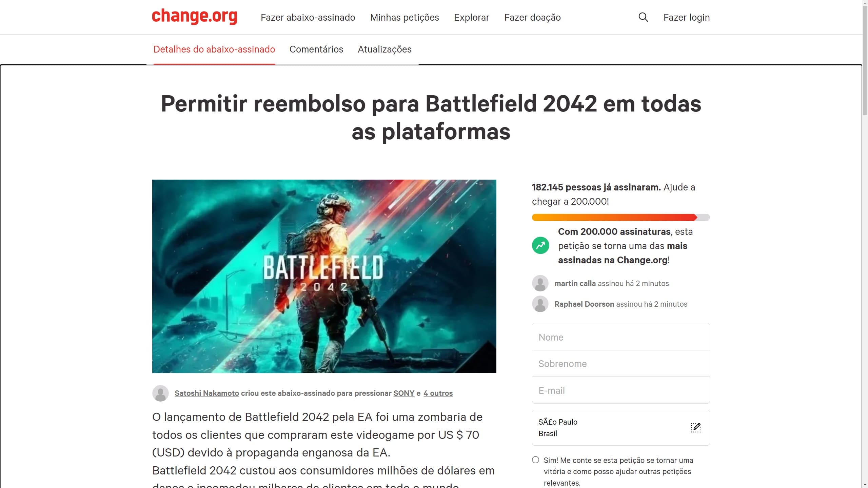Click the Atualizações tab
The height and width of the screenshot is (488, 868).
pyautogui.click(x=384, y=49)
